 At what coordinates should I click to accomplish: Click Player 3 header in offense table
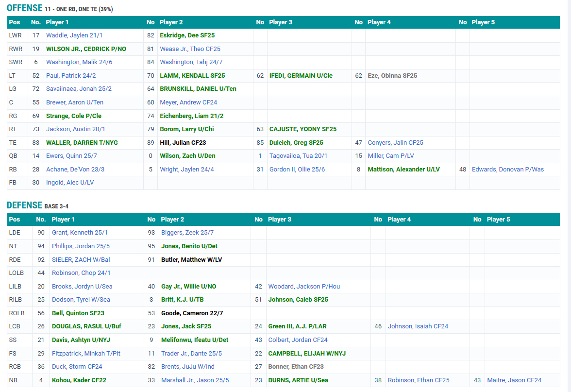[281, 22]
